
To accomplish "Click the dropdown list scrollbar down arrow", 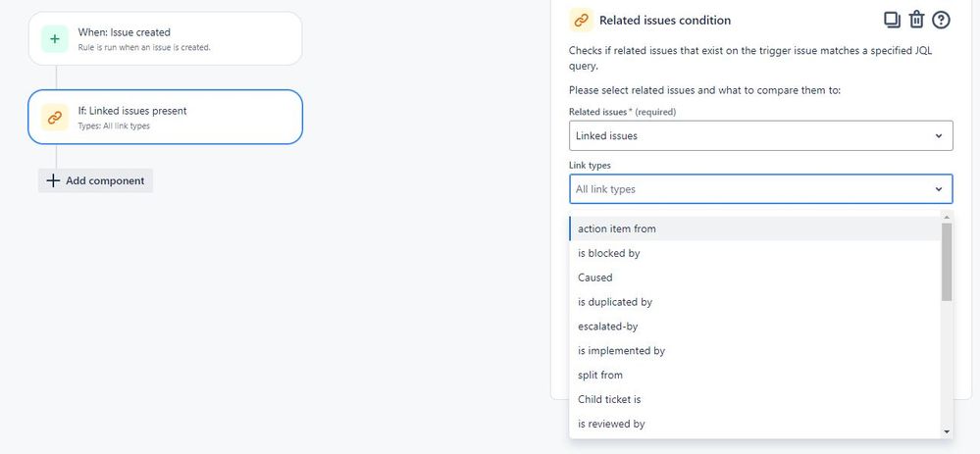I will coord(947,431).
